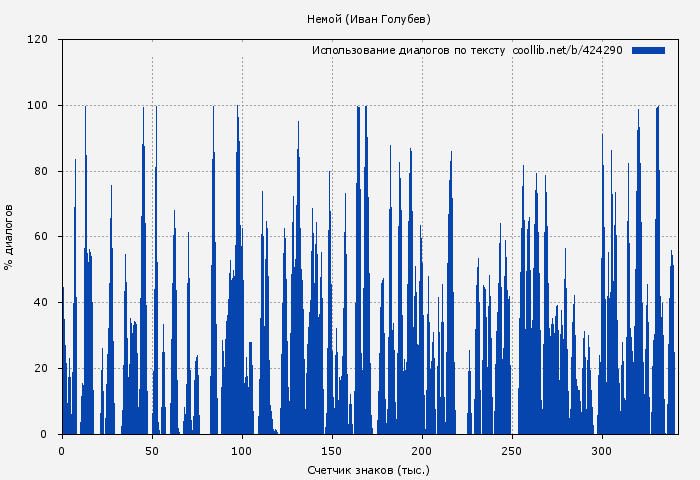
Task: Click the "% диалогов" vertical axis label
Action: tap(9, 237)
